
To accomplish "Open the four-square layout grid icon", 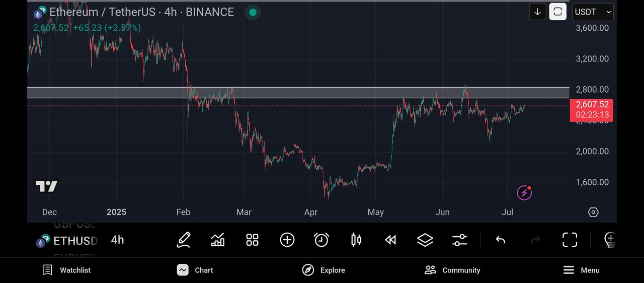I will [x=252, y=240].
